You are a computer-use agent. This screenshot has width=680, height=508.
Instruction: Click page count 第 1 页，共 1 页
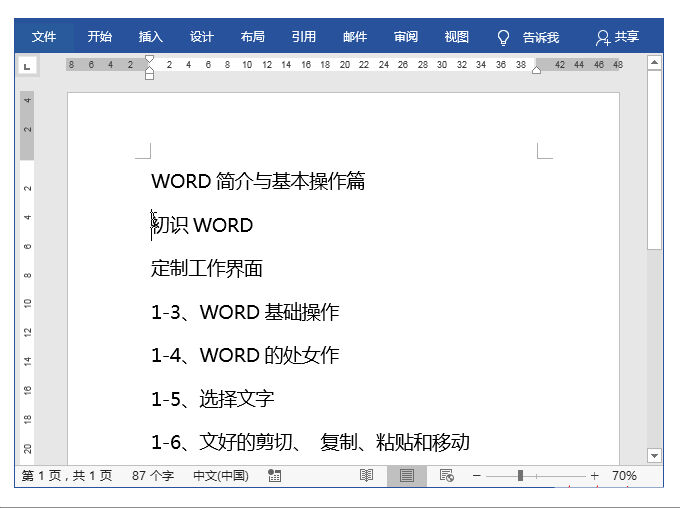67,476
